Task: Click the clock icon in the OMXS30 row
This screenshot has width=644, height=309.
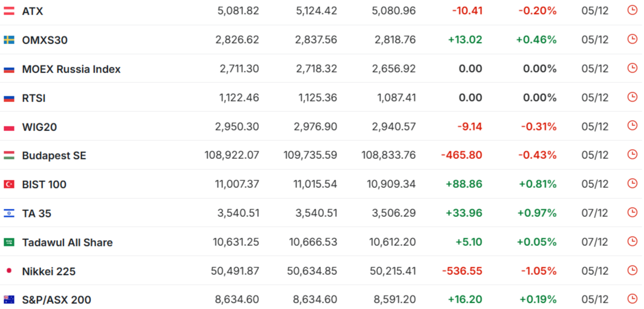Action: click(632, 39)
